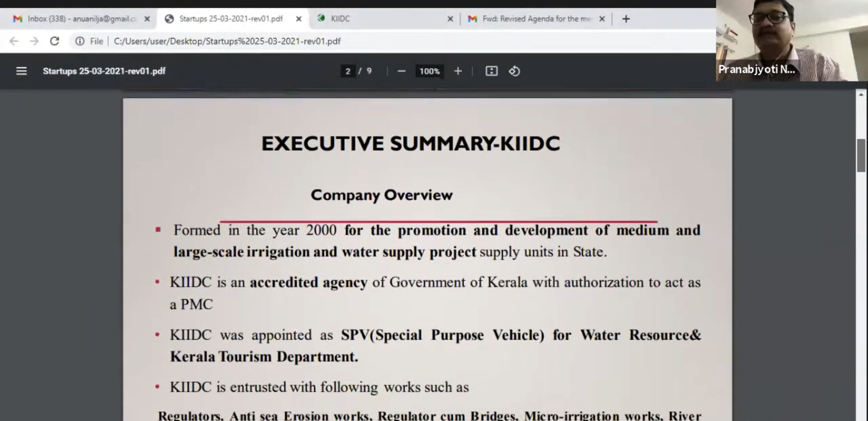
Task: Click the text 'Kerala Tourism Department.'
Action: [264, 357]
